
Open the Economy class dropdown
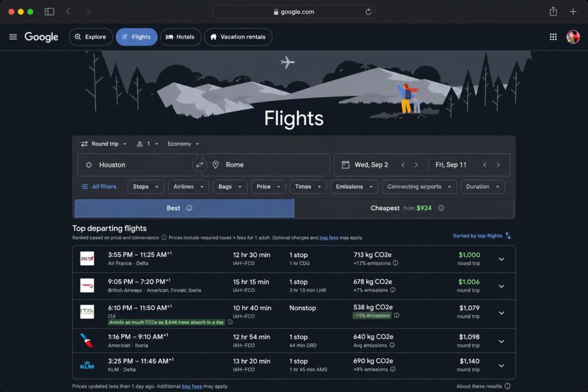tap(183, 144)
